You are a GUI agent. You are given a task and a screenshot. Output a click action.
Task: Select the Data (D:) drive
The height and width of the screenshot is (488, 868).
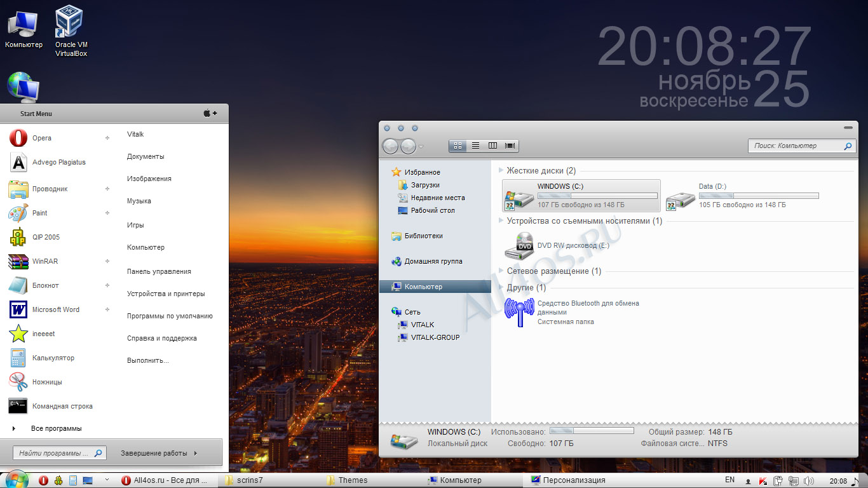[743, 195]
